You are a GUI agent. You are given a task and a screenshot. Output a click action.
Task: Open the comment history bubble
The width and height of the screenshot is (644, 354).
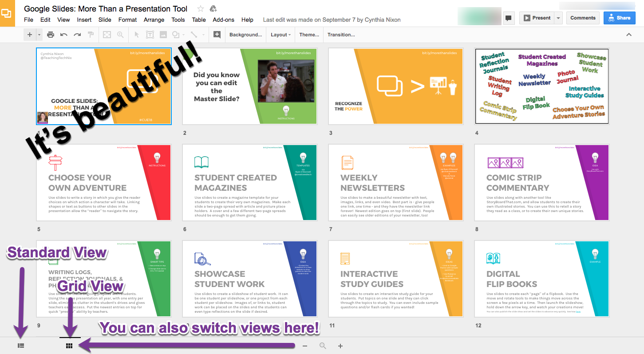click(x=509, y=18)
